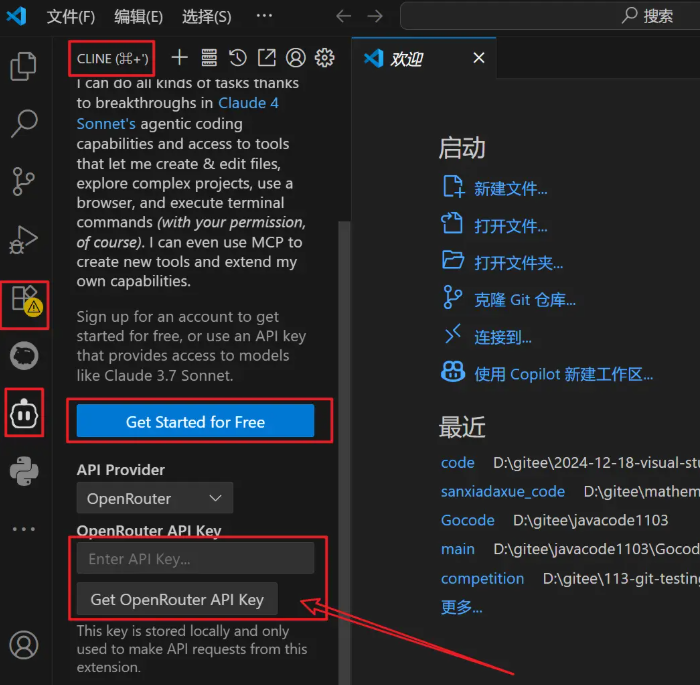The height and width of the screenshot is (685, 700).
Task: Open the Explorer view in activity bar
Action: (23, 66)
